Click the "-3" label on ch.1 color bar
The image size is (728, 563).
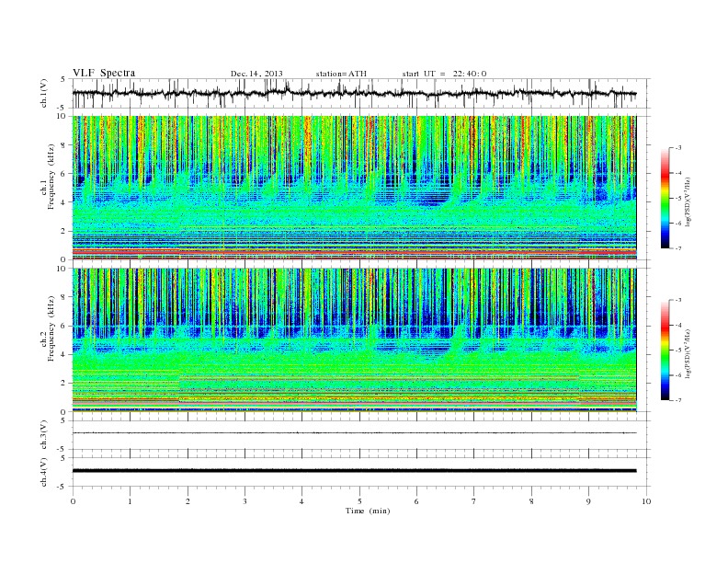click(678, 148)
